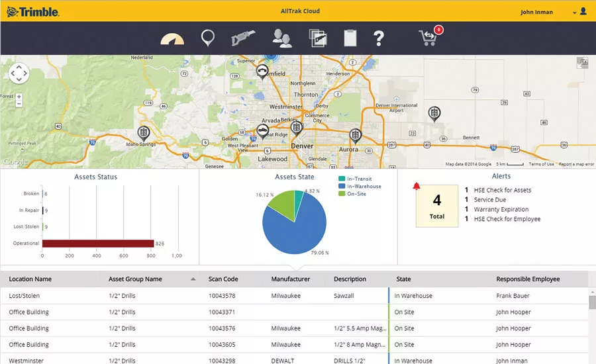Click scan code 10043605
Image resolution: width=596 pixels, height=364 pixels.
click(x=222, y=345)
